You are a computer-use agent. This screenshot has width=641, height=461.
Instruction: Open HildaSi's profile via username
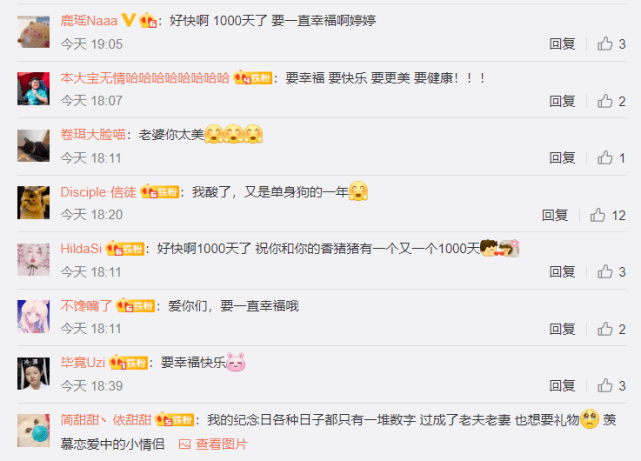pyautogui.click(x=81, y=248)
